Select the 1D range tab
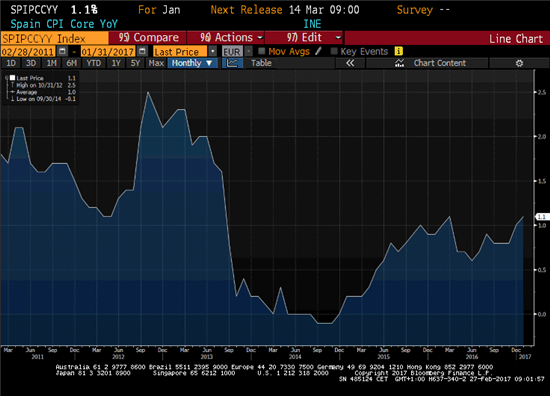Viewport: 550px width, 396px height. 11,63
